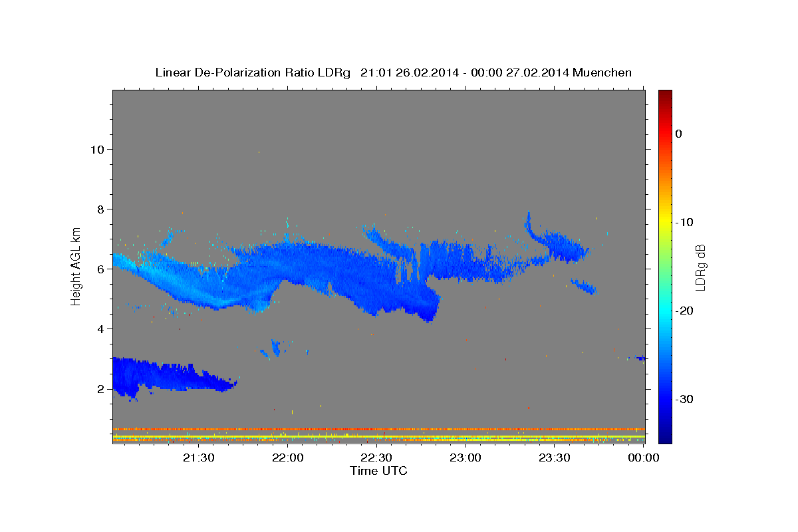This screenshot has height=532, width=798.
Task: Click the dark blue bottom of colorbar
Action: 665,436
